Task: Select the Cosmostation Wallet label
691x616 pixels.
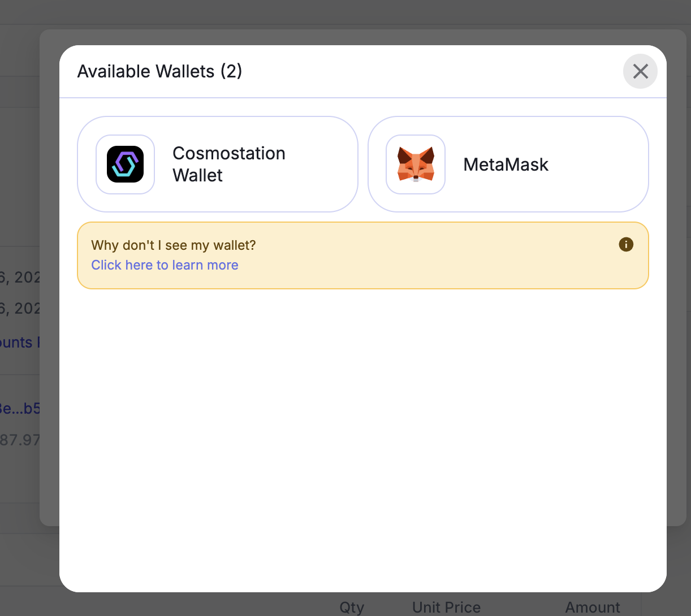Action: click(228, 164)
